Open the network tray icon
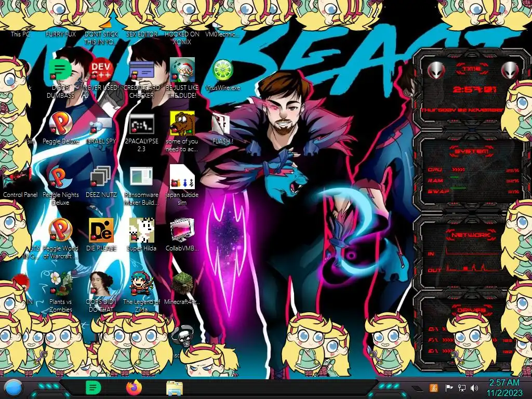Image resolution: width=532 pixels, height=399 pixels. pyautogui.click(x=462, y=388)
